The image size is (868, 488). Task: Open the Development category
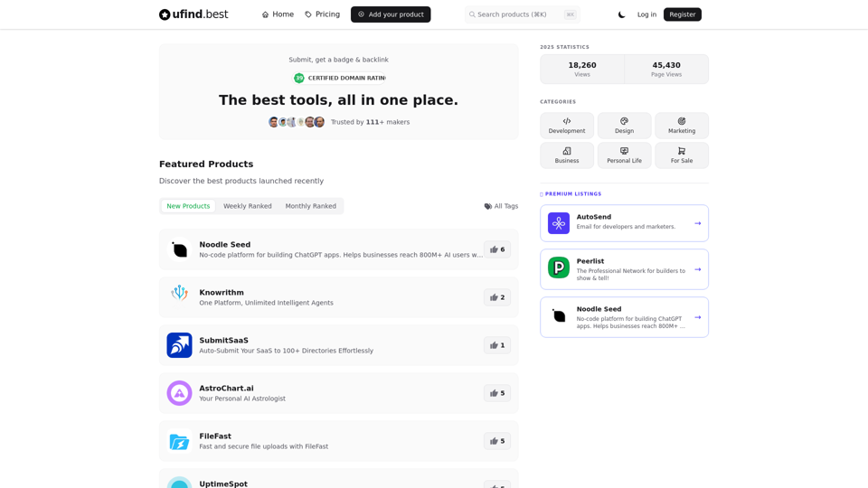(x=567, y=126)
